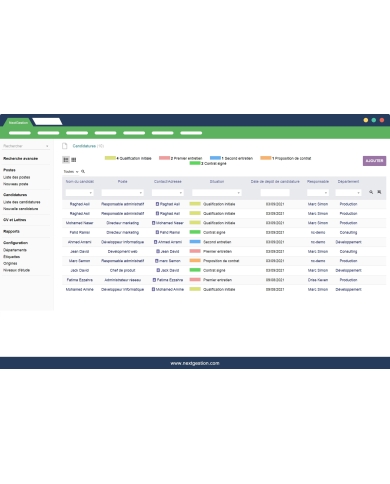Click the search icon in the filter row
Image resolution: width=390 pixels, height=484 pixels.
click(x=371, y=192)
